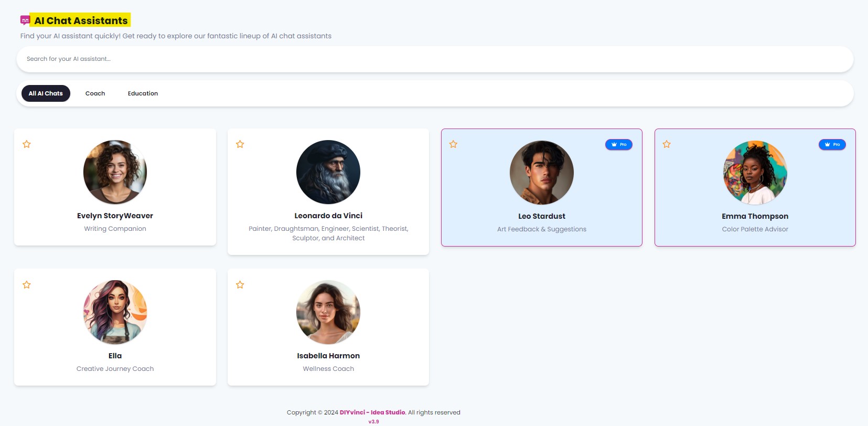Favorite Evelyn StoryWeaver with star icon
Image resolution: width=868 pixels, height=426 pixels.
point(27,144)
